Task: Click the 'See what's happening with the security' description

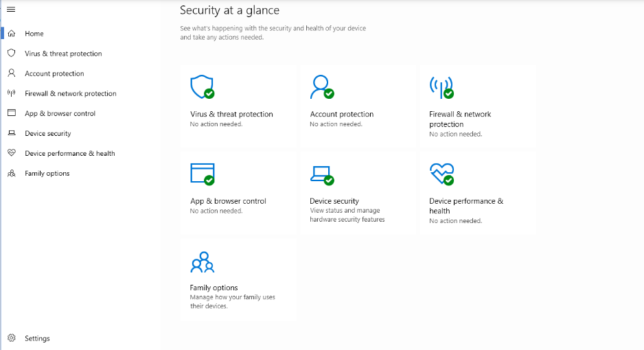Action: [273, 33]
